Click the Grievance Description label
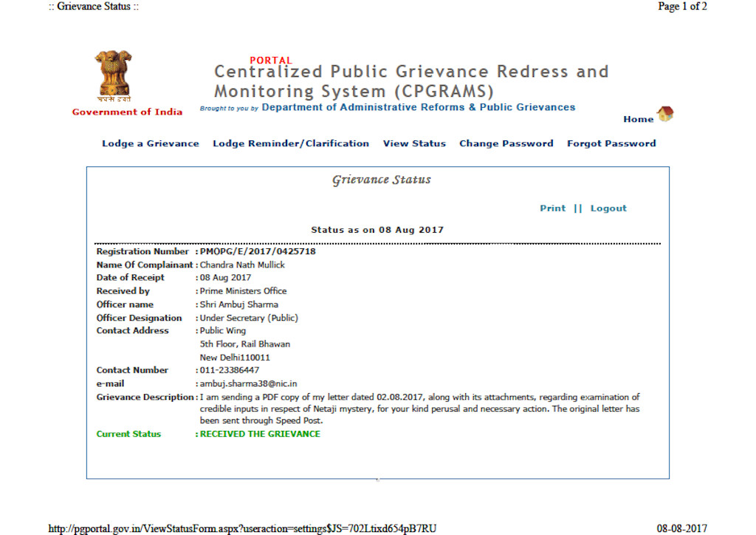This screenshot has height=535, width=756. pyautogui.click(x=145, y=397)
